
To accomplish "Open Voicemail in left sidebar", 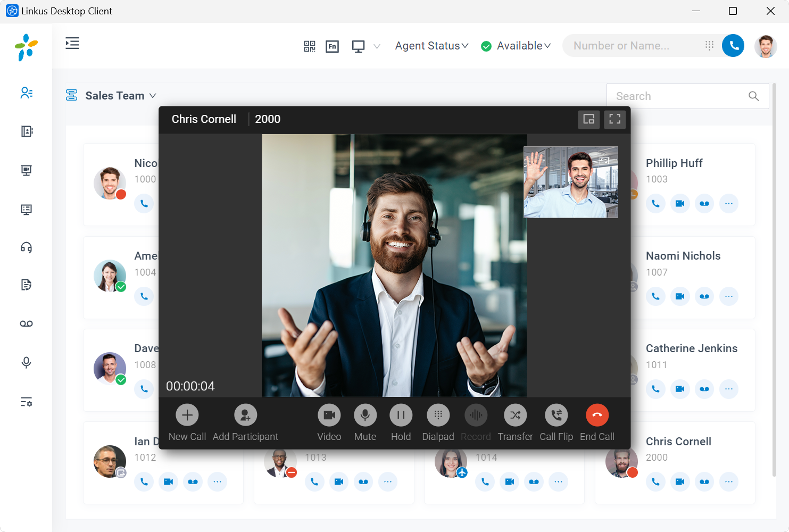I will pos(27,323).
